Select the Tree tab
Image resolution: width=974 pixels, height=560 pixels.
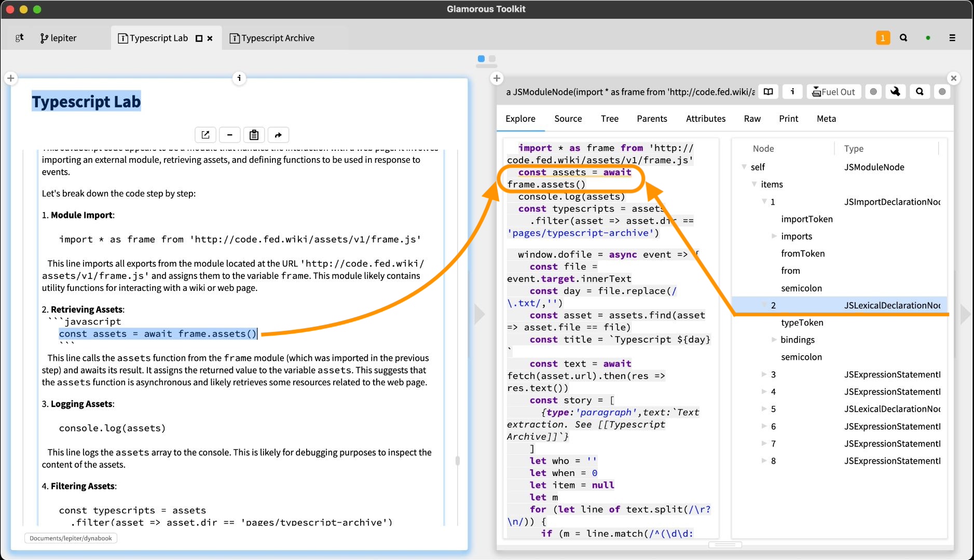click(x=609, y=119)
